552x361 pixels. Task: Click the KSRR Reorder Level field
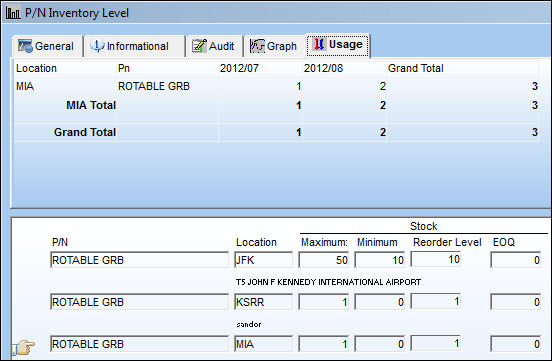436,301
